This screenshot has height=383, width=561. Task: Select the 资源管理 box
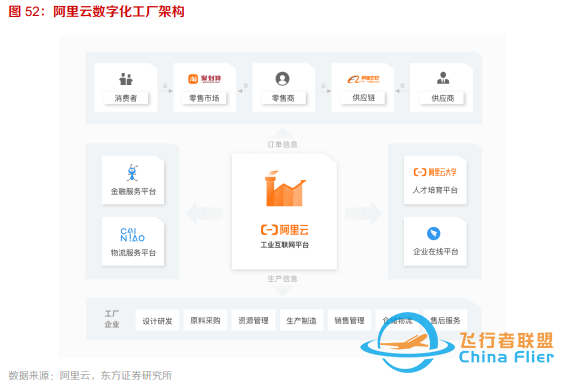(253, 320)
